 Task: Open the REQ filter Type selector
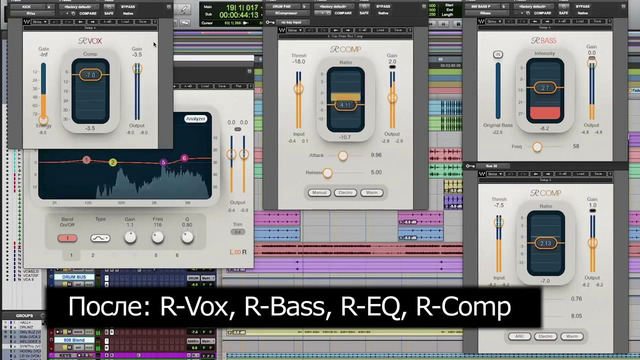pos(100,238)
